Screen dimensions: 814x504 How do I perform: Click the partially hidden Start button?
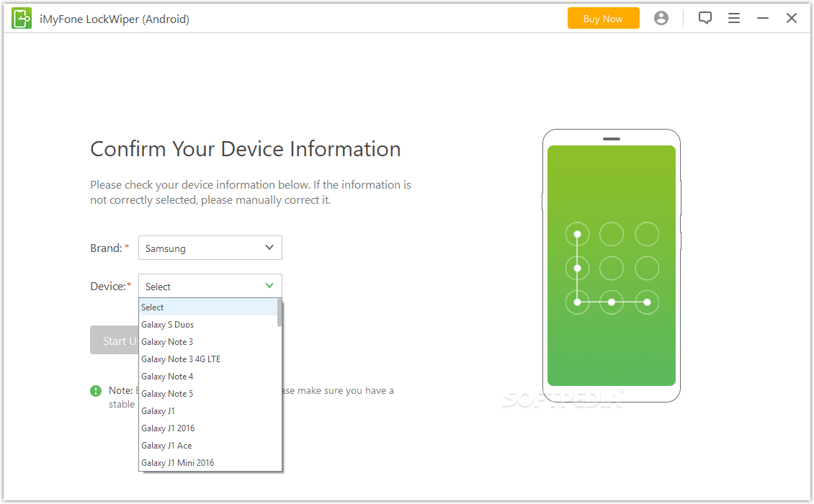(x=114, y=341)
